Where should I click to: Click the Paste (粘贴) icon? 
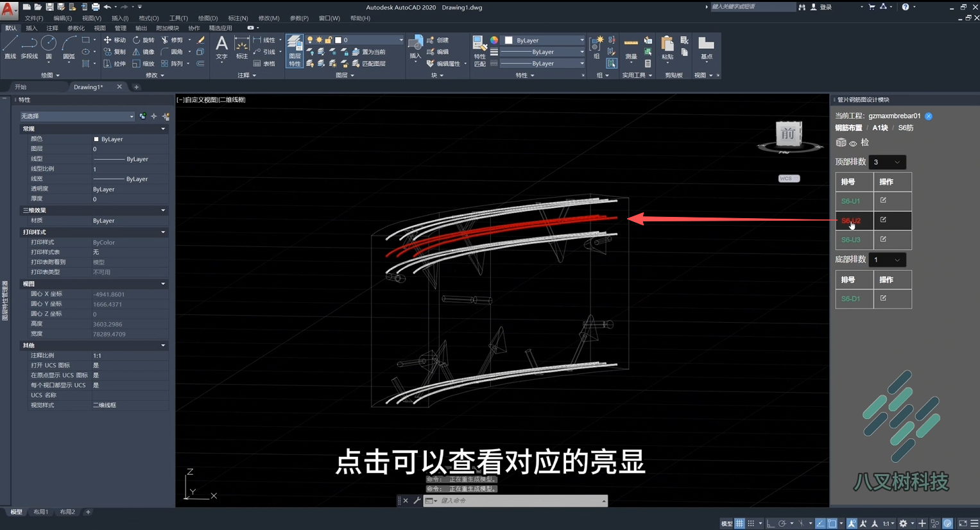point(667,48)
